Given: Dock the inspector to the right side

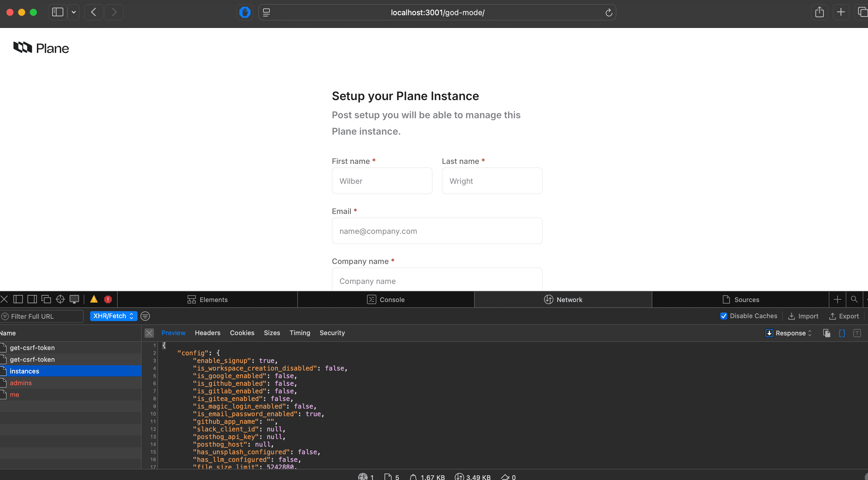Looking at the screenshot, I should [x=32, y=299].
